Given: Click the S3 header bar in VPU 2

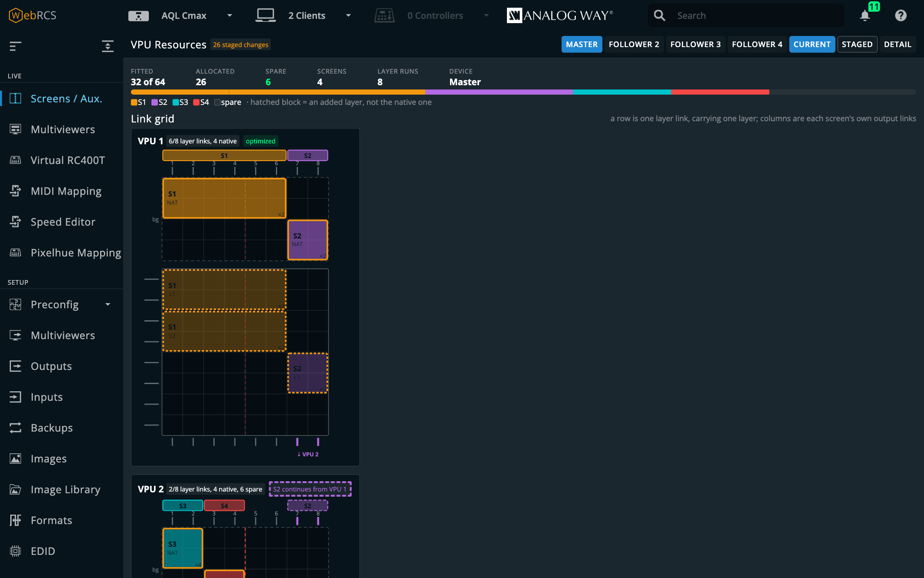Looking at the screenshot, I should pos(183,506).
